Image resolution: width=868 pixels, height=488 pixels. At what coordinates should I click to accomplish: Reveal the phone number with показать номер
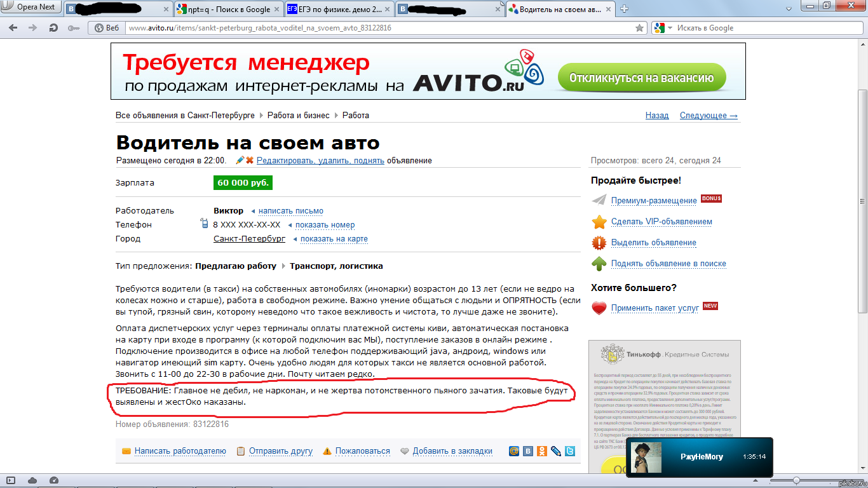tap(325, 225)
